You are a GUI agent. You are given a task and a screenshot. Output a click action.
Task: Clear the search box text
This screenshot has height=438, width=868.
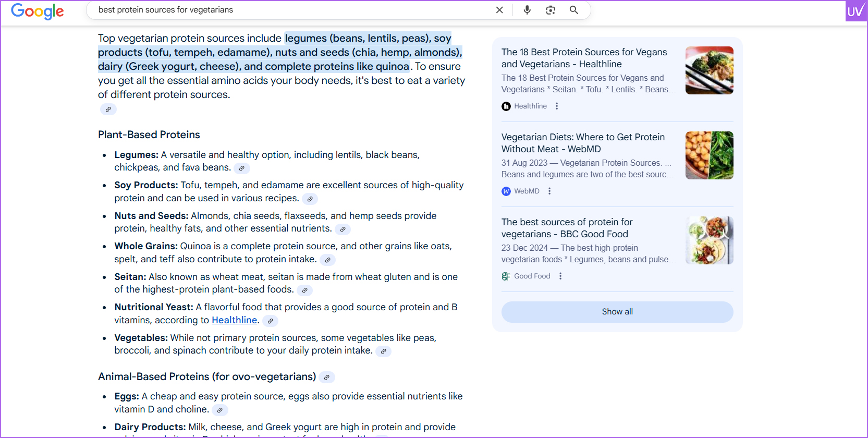[x=499, y=10]
